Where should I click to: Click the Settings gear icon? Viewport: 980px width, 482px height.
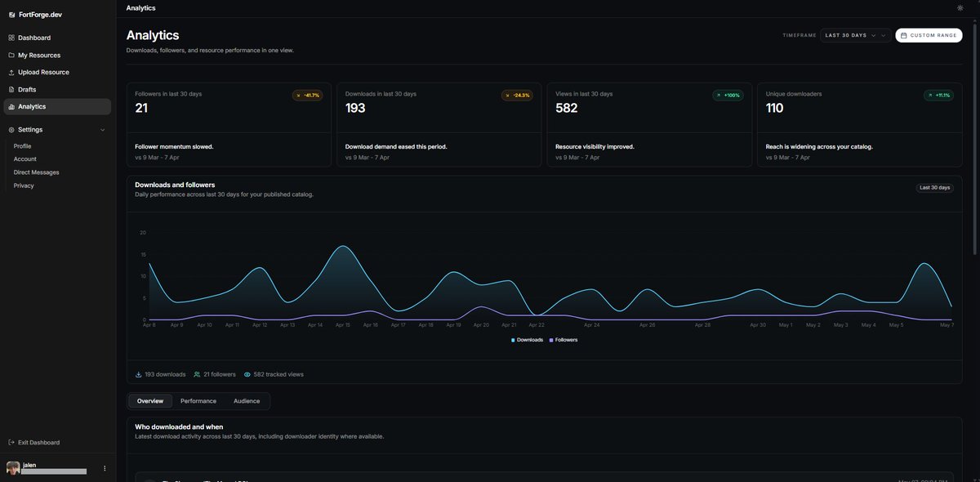[x=11, y=130]
